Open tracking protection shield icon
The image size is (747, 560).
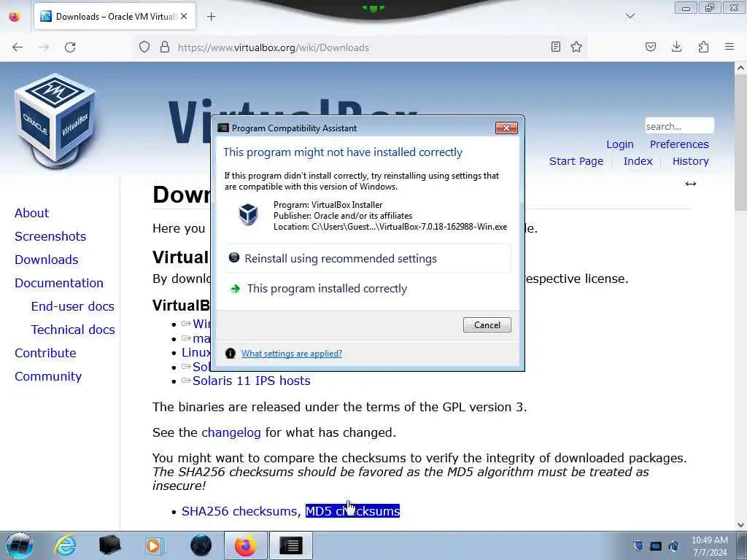click(144, 47)
